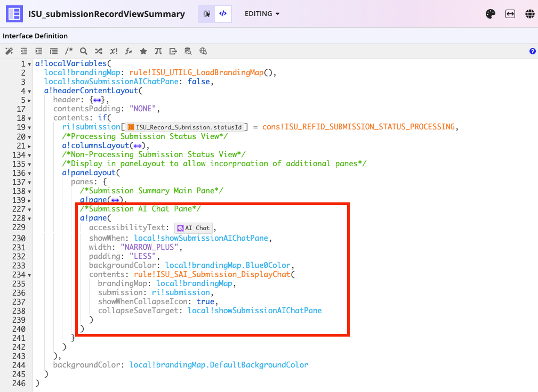
Task: Click the Submission AI Chat Pane comment
Action: pyautogui.click(x=140, y=209)
